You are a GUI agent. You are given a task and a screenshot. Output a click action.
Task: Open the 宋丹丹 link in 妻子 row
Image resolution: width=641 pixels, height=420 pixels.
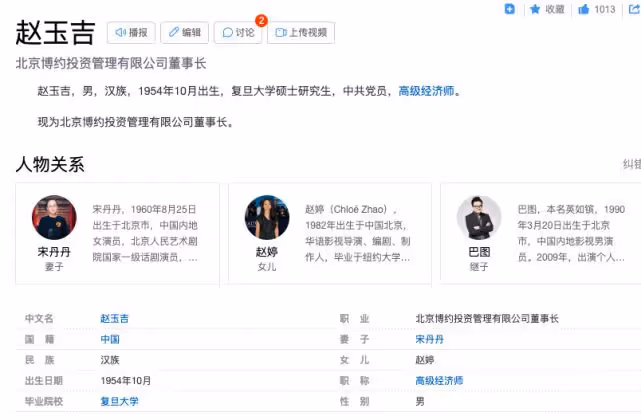(429, 339)
